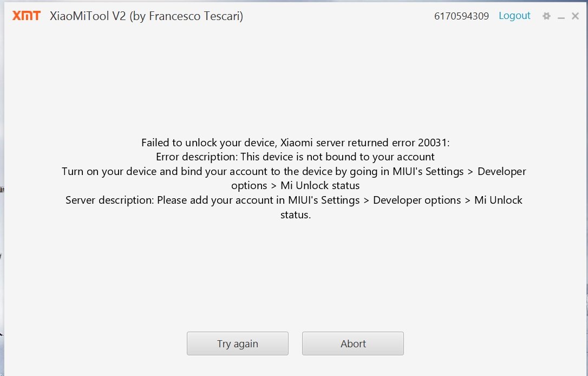Viewport: 588px width, 376px height.
Task: Open settings with the gear icon
Action: [x=546, y=16]
